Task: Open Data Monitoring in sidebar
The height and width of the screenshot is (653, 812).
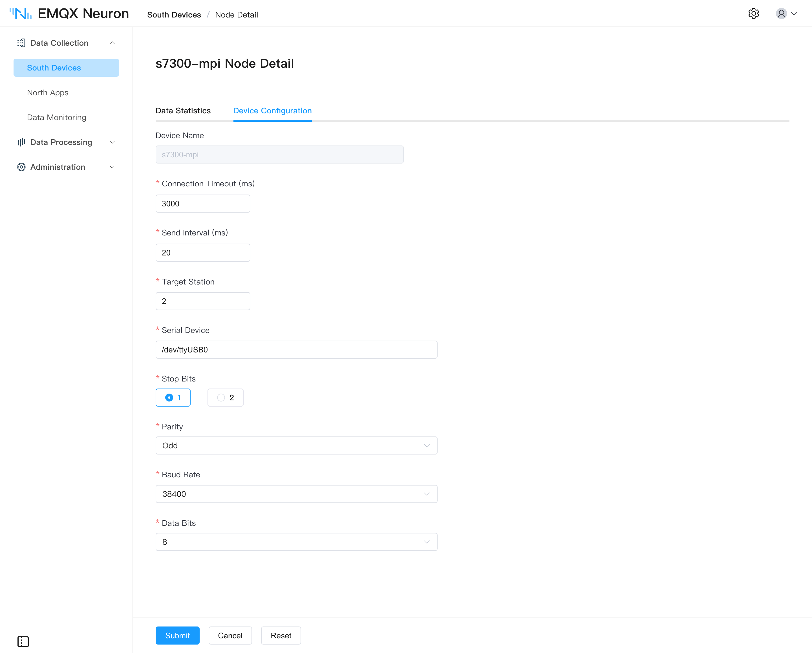Action: point(56,117)
